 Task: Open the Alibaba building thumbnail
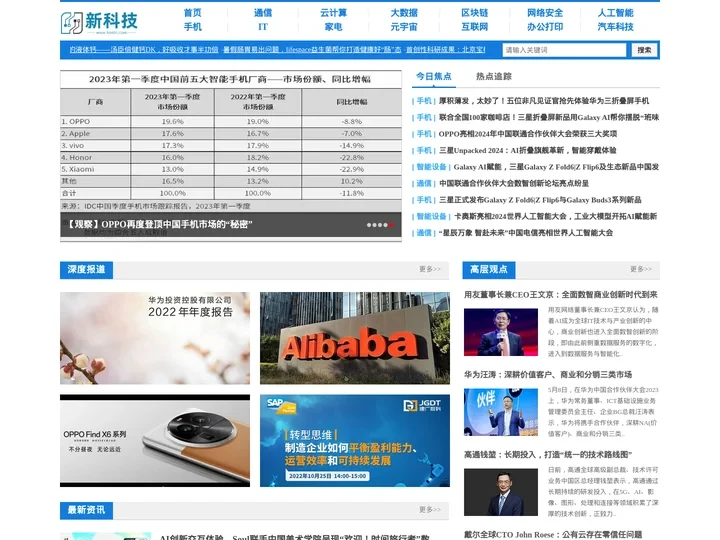355,338
